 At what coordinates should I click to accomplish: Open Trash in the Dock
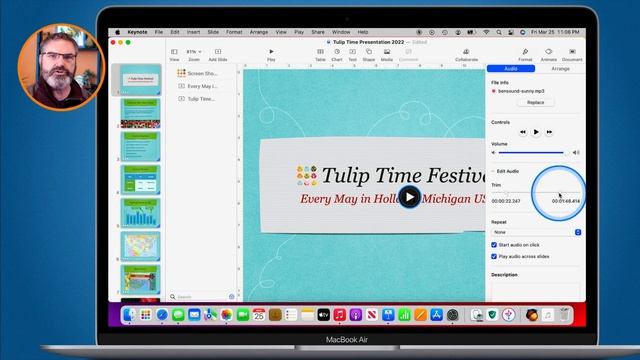564,315
